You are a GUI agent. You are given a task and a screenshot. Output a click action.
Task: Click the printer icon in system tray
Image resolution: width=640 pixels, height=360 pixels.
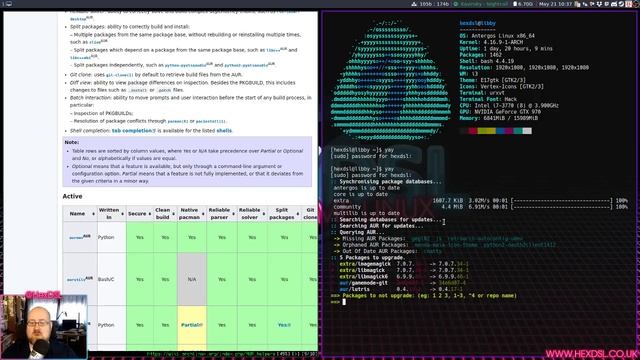coord(614,4)
